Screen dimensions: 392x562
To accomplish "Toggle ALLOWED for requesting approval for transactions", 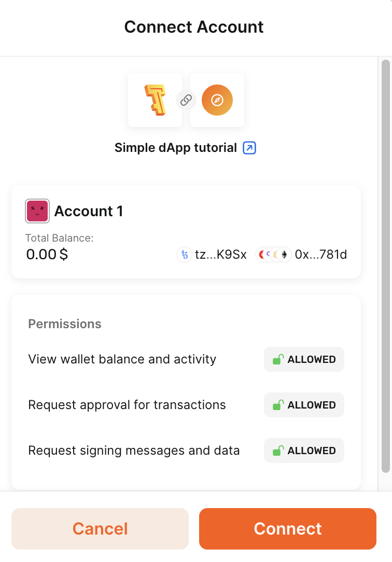I will (x=304, y=405).
